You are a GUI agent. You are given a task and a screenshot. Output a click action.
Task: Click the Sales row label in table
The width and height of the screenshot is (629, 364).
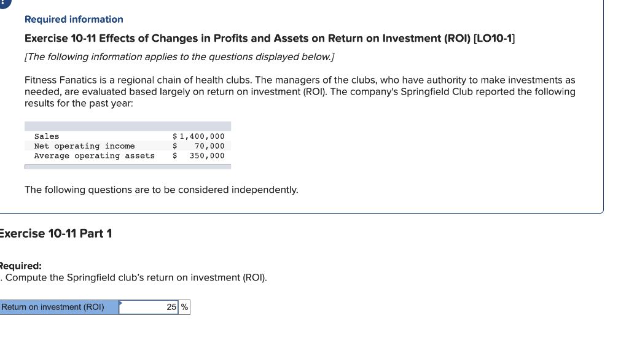click(47, 136)
